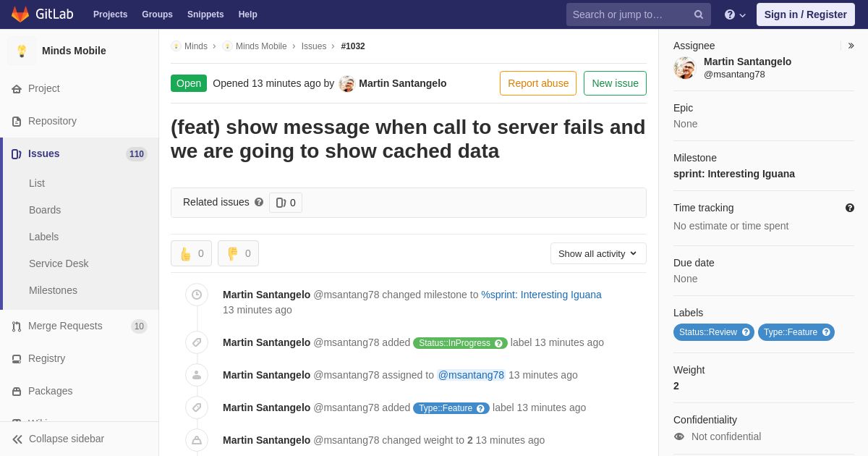Click the thumbs down reaction
This screenshot has width=868, height=456.
tap(238, 253)
